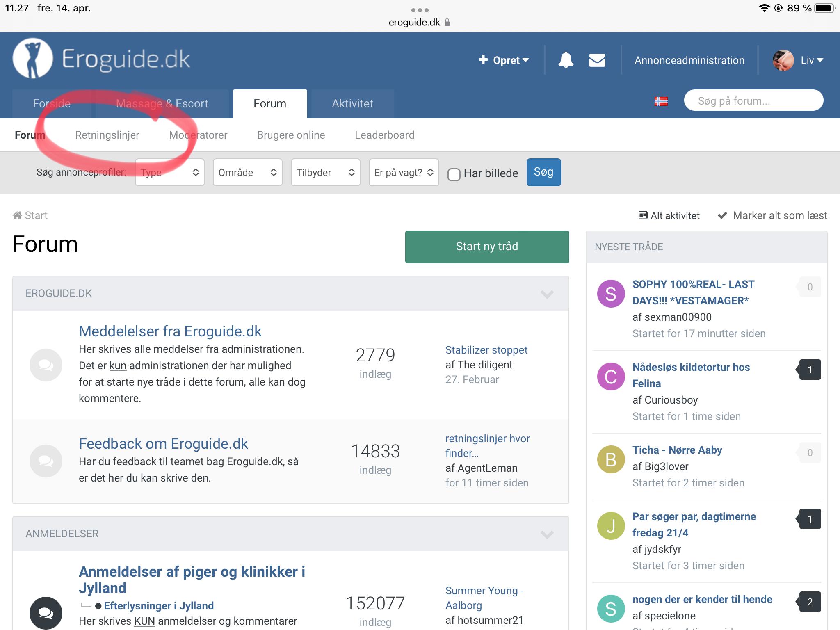Open the Stabilizer stoppet latest post
Screen dimensions: 840x630
click(x=486, y=350)
